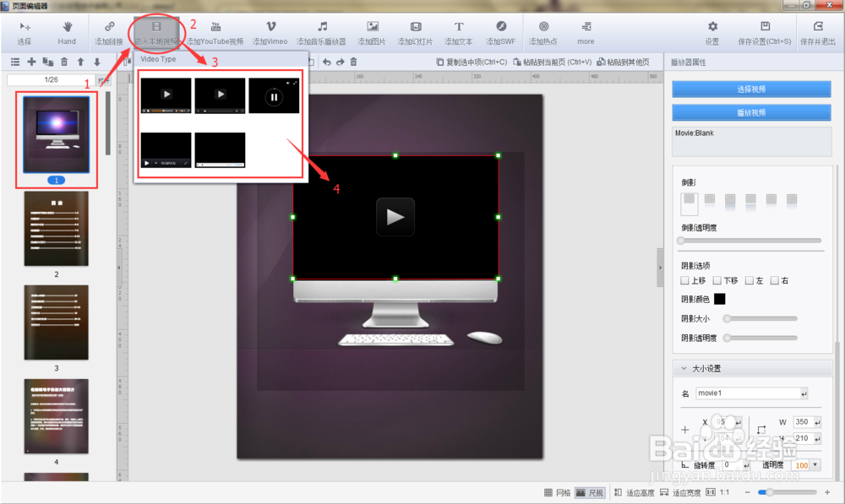
Task: Open 嵌入本地视频 embed local video tool
Action: pyautogui.click(x=156, y=33)
